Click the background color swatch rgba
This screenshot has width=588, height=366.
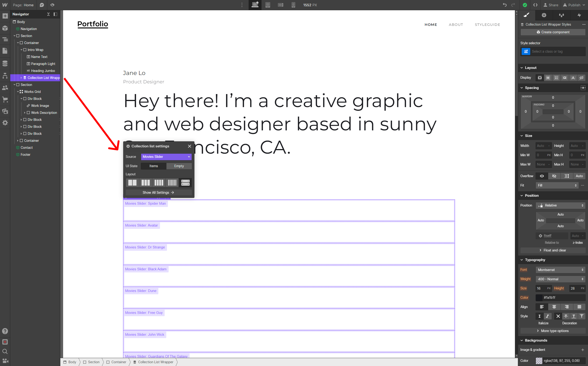(x=539, y=361)
